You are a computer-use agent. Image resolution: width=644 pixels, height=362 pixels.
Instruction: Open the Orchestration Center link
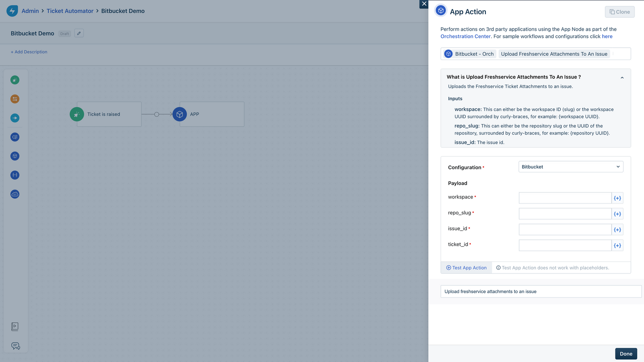click(465, 37)
